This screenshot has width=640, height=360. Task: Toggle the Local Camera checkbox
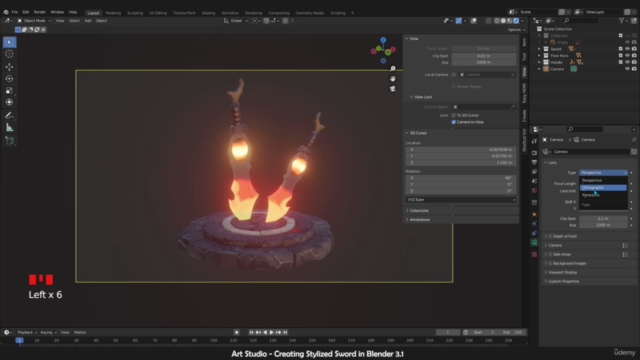[x=453, y=75]
